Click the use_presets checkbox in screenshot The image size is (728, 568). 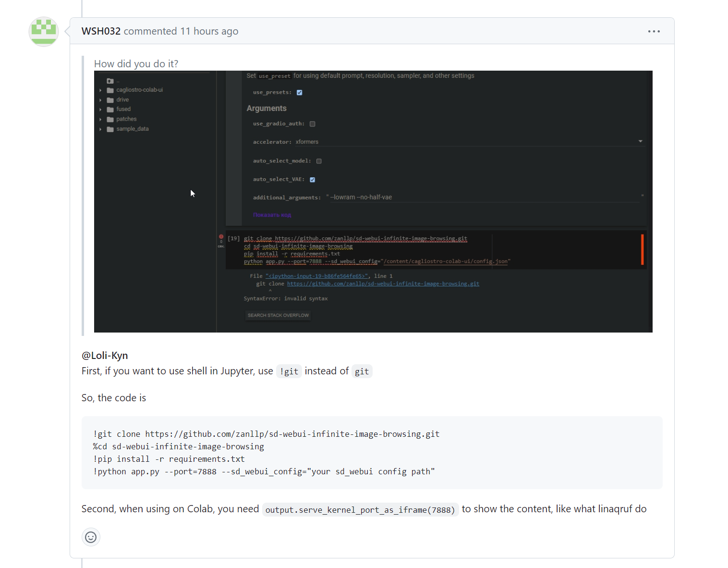(300, 92)
